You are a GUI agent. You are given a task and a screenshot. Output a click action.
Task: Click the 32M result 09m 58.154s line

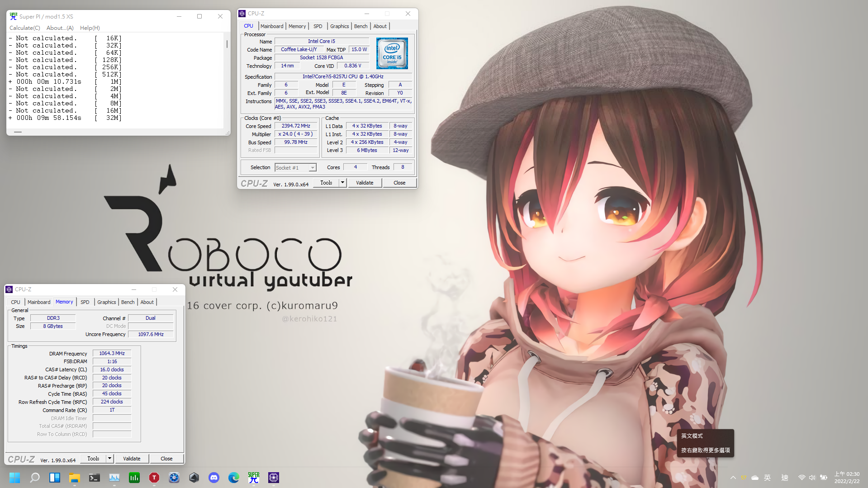coord(65,118)
